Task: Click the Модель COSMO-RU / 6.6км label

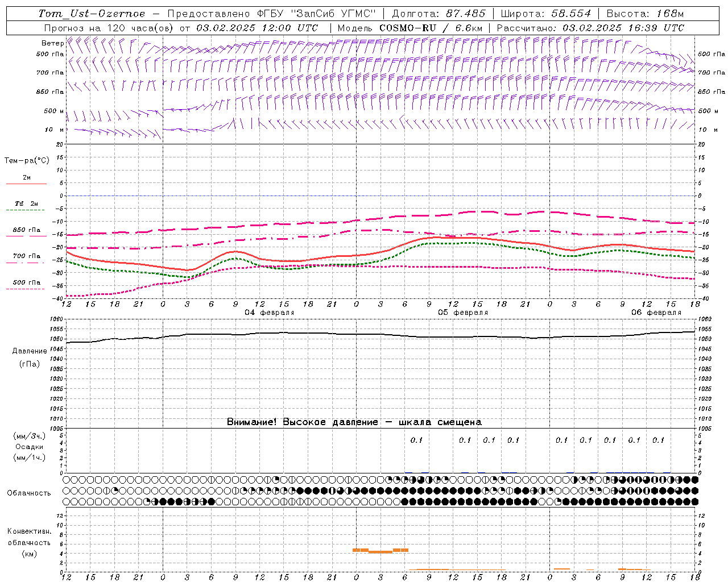Action: coord(410,28)
